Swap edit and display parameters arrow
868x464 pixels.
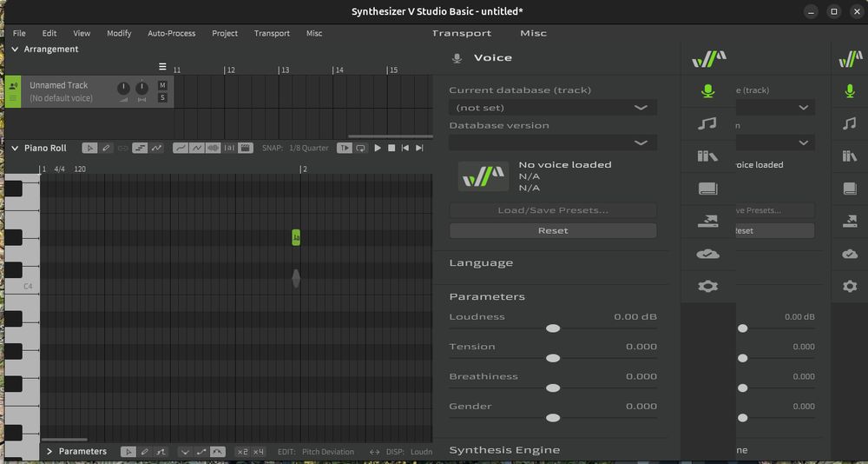375,452
